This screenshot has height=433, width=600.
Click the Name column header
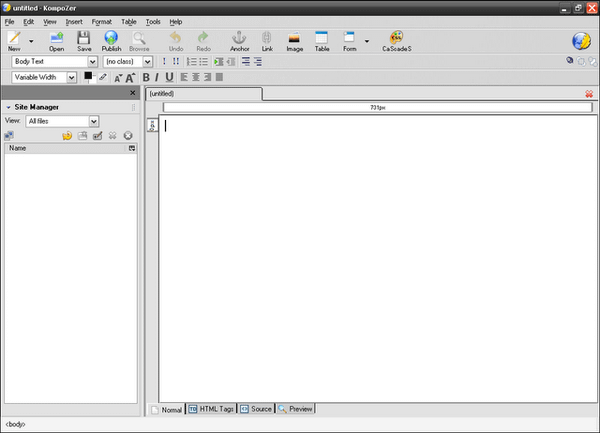pyautogui.click(x=66, y=148)
